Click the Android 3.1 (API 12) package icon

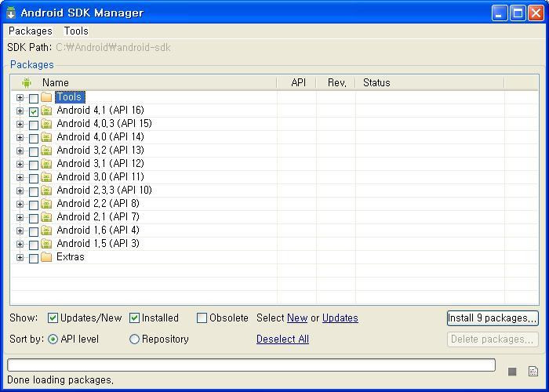[x=46, y=164]
